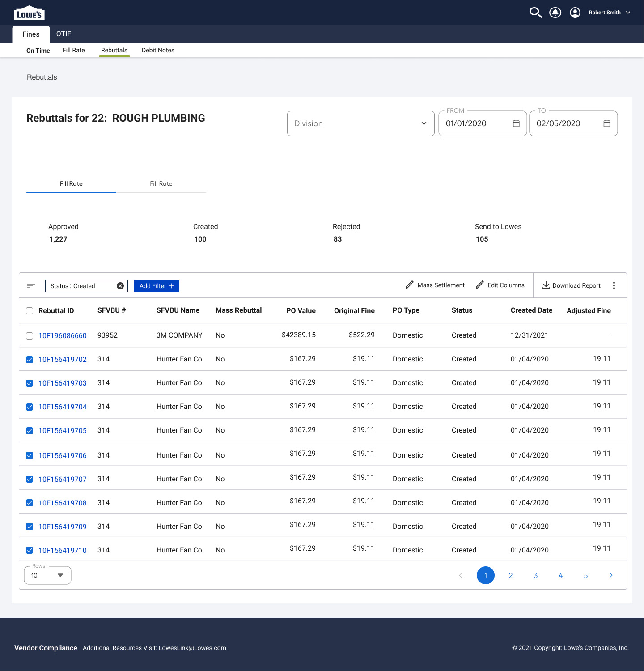Screen dimensions: 644x671
Task: Check the row 10F196086660 checkbox
Action: click(30, 336)
